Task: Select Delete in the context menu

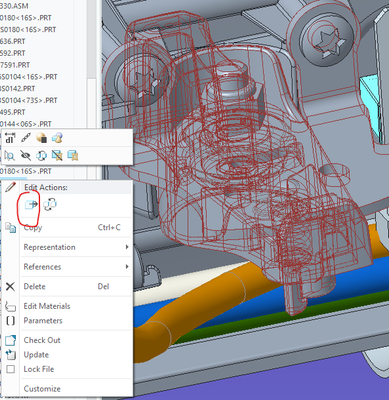Action: click(x=77, y=287)
